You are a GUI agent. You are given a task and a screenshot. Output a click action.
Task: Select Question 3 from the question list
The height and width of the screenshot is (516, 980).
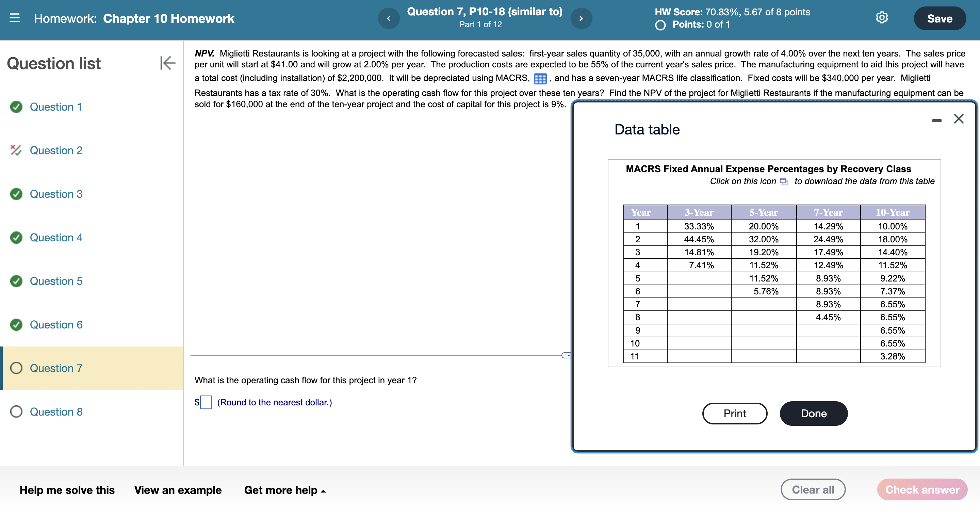point(56,194)
